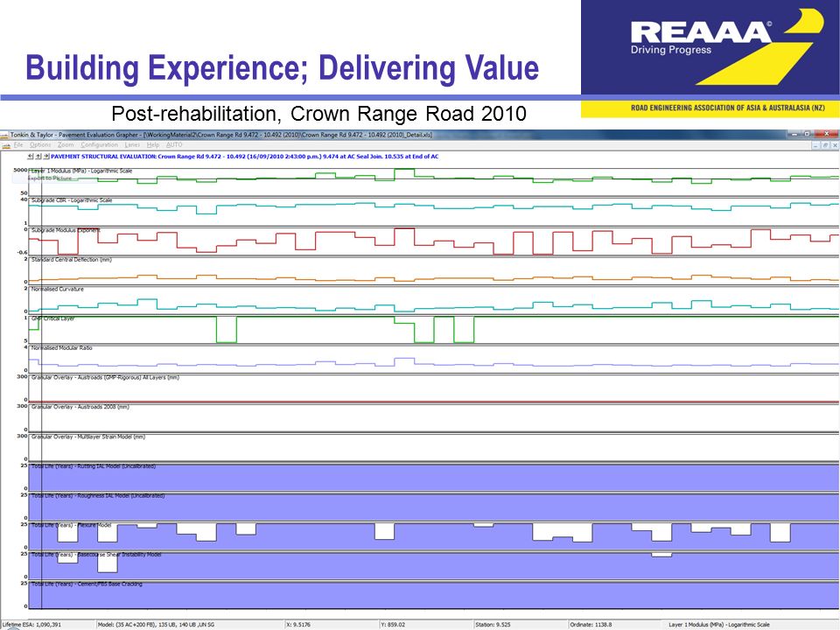Click Total Life Basecourse Shear Instability label
Viewport: 840px width, 630px height.
tap(96, 555)
